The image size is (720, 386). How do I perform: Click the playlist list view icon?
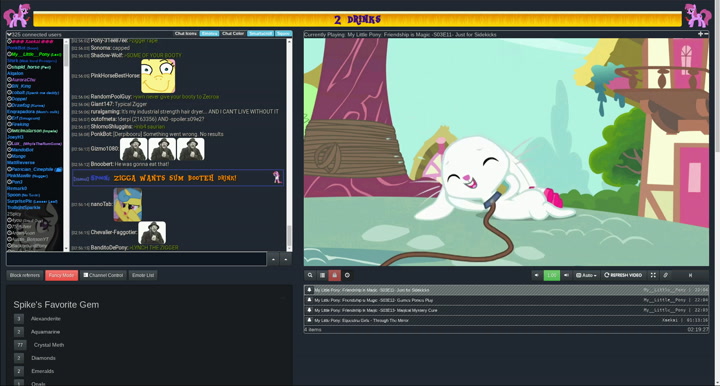point(322,275)
